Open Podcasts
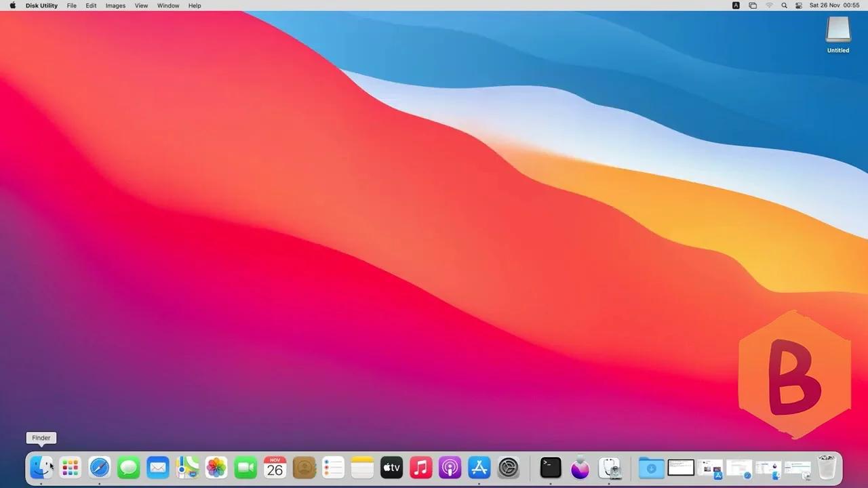868x488 pixels. [x=450, y=467]
